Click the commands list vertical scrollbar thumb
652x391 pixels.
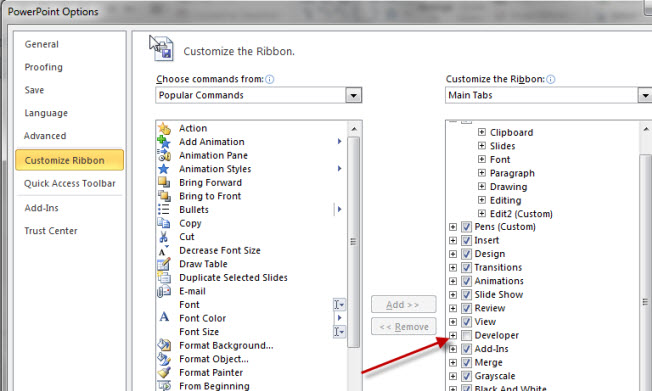point(353,241)
